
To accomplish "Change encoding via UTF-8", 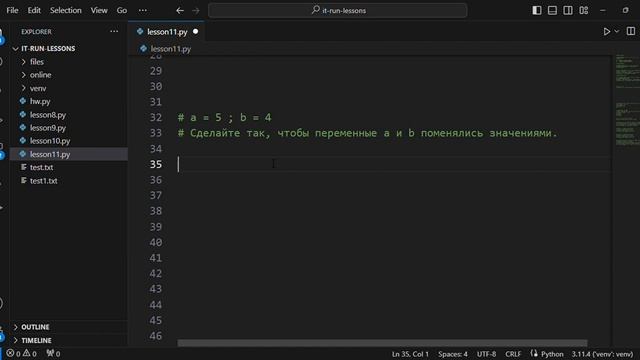I will pyautogui.click(x=486, y=354).
